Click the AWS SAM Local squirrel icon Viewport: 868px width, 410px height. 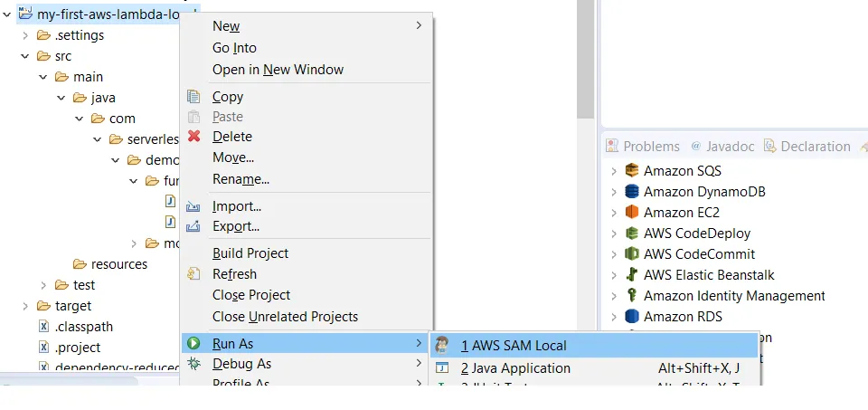tap(442, 345)
